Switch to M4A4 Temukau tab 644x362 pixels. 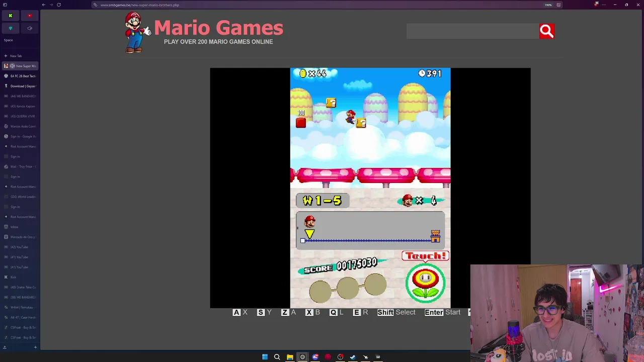19,307
